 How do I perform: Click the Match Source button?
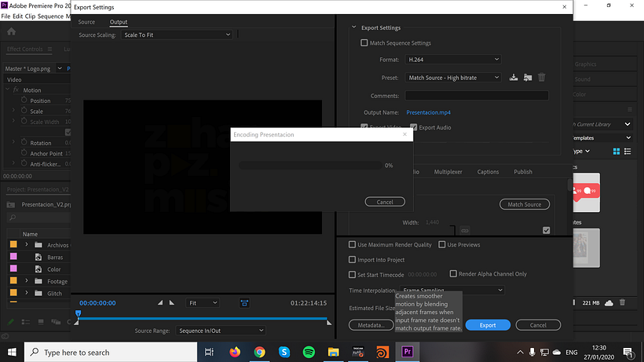(x=525, y=204)
